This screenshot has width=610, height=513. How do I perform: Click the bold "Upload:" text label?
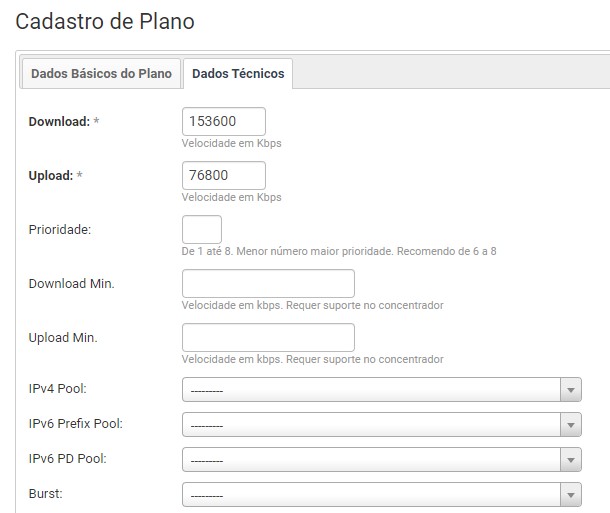tap(51, 176)
